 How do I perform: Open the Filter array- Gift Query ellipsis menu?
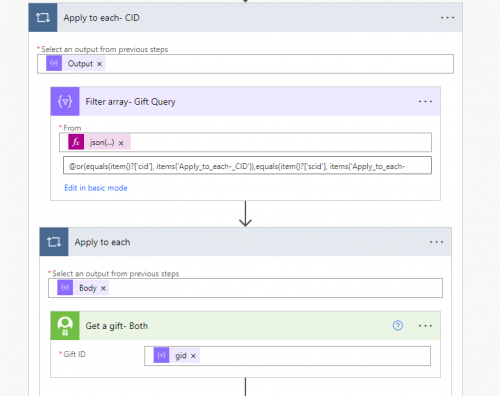[425, 101]
